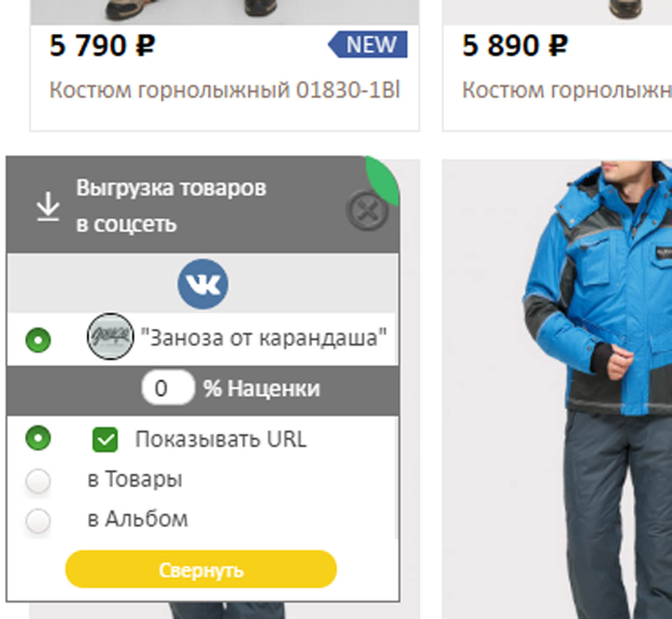This screenshot has width=672, height=619.
Task: Click the blue ski jacket product photo
Action: [x=557, y=389]
